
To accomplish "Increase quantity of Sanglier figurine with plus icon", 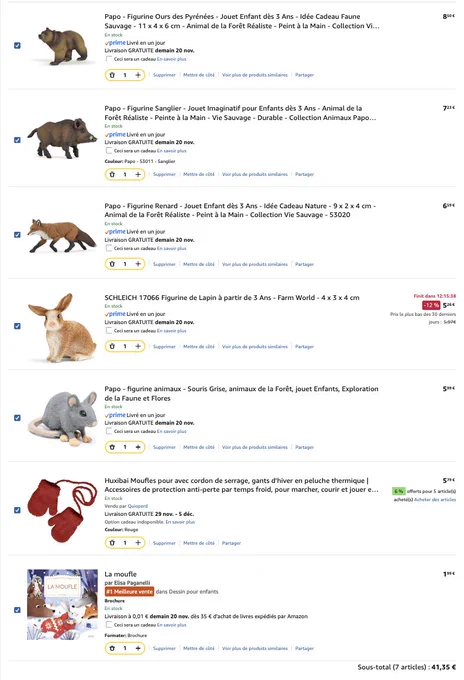I will [137, 174].
